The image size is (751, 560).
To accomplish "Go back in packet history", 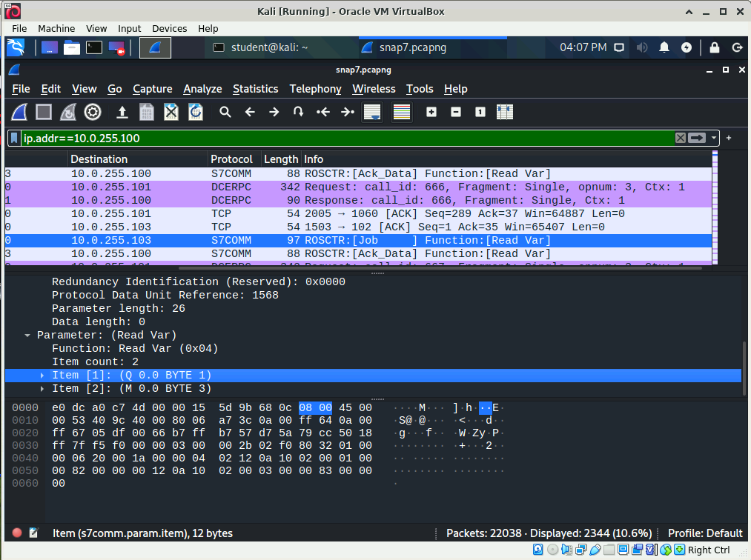I will 250,112.
